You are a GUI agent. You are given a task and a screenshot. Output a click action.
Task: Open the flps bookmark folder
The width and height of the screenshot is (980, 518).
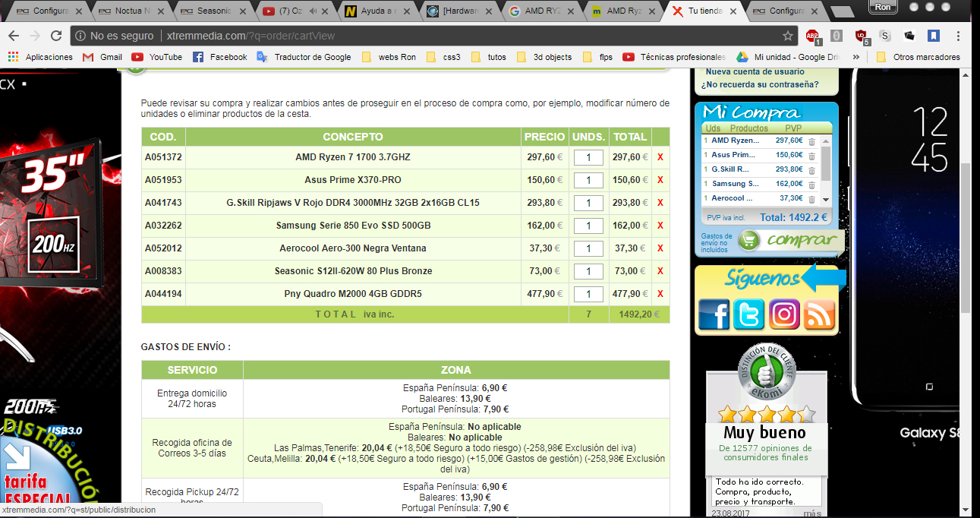pos(597,57)
